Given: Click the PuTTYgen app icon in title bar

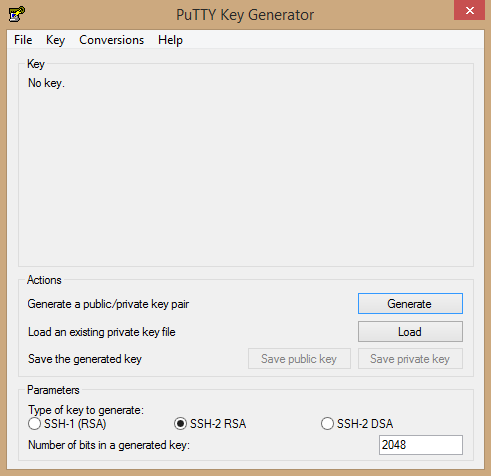Looking at the screenshot, I should point(17,14).
